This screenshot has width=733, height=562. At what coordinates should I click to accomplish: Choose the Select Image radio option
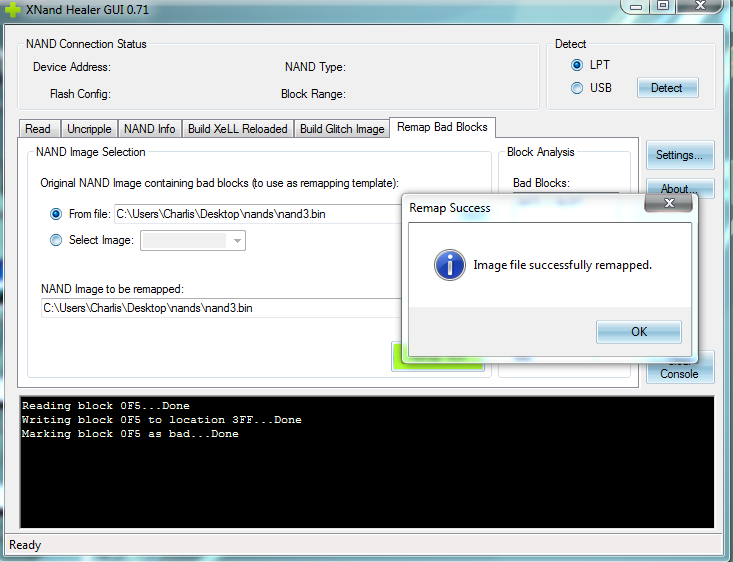56,240
